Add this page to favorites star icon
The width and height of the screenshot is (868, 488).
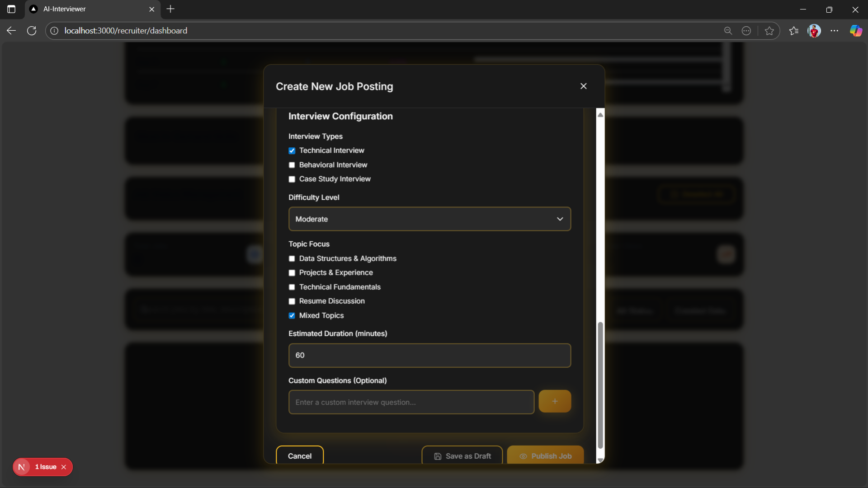click(x=769, y=31)
